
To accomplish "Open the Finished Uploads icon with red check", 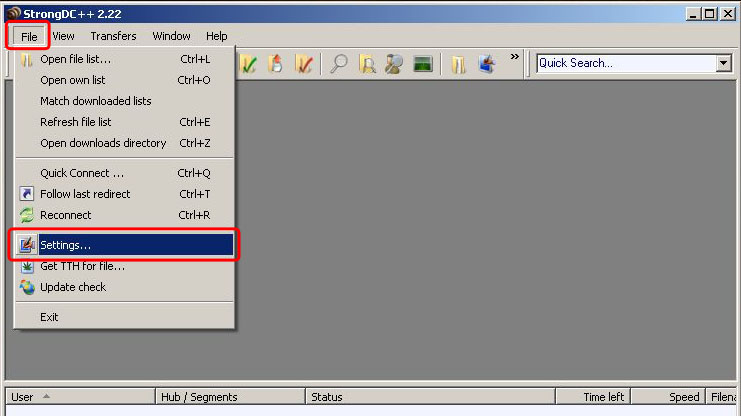I will [303, 64].
